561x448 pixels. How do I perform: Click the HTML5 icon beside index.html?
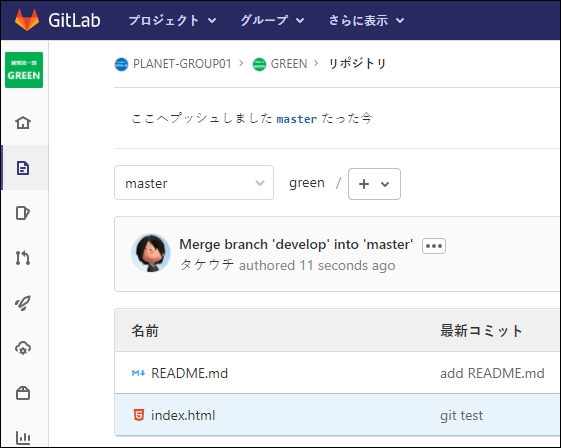pos(139,415)
